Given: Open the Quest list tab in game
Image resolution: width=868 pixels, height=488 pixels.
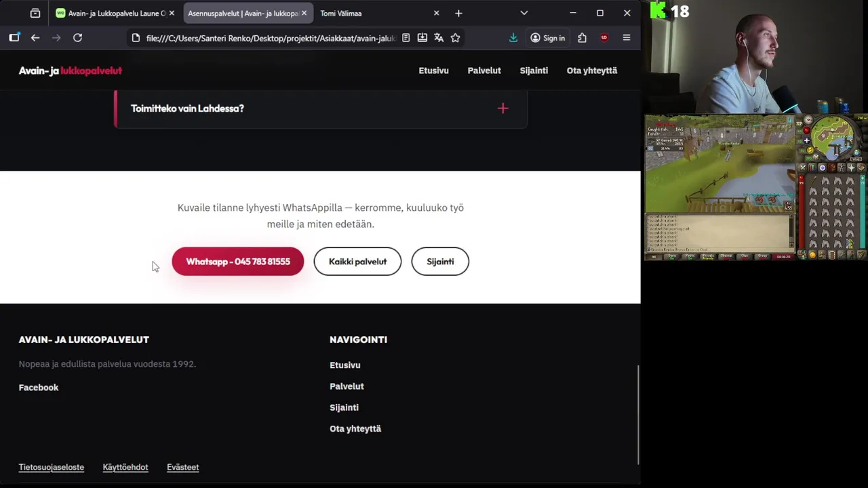Looking at the screenshot, I should coord(823,167).
